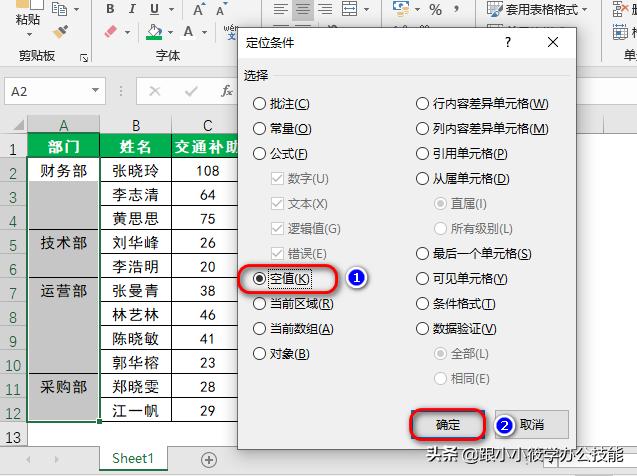Screen dimensions: 637x476
Task: Select 行内容差异单元格(W) option
Action: (x=482, y=104)
